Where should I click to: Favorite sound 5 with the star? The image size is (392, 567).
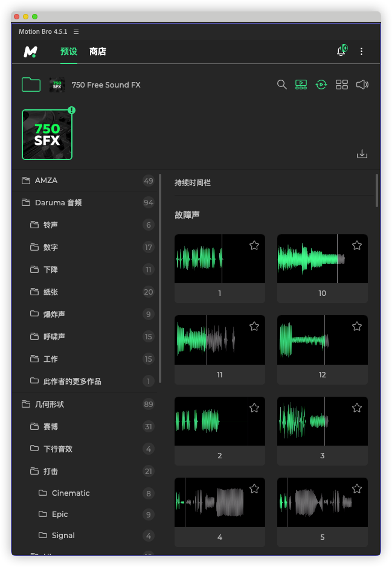(357, 489)
